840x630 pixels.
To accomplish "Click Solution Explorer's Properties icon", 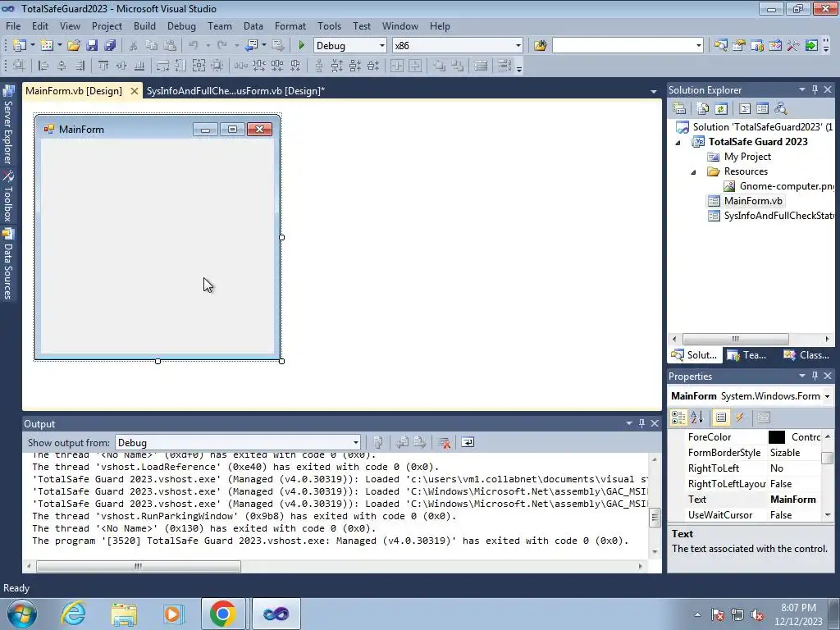I will point(679,108).
